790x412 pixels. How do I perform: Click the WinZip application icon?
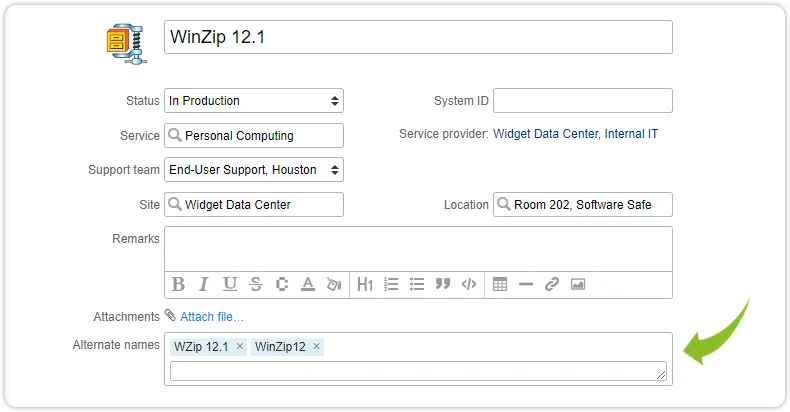coord(126,43)
